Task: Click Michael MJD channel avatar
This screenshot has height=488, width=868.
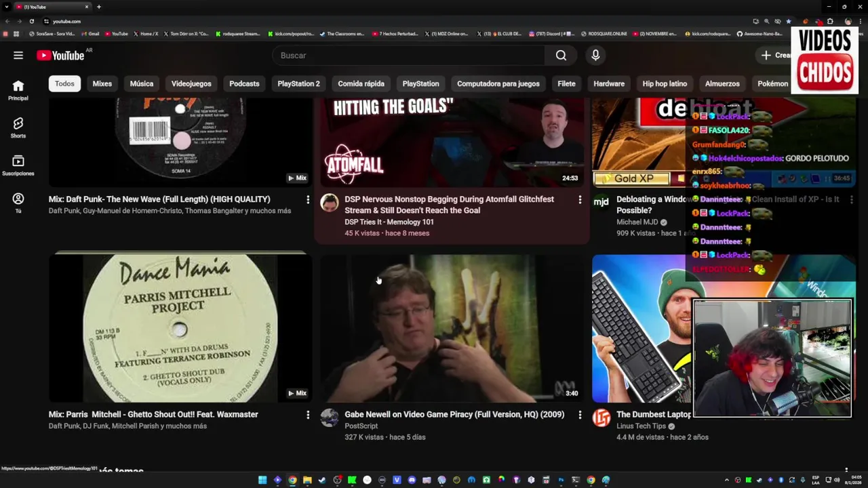Action: tap(601, 203)
